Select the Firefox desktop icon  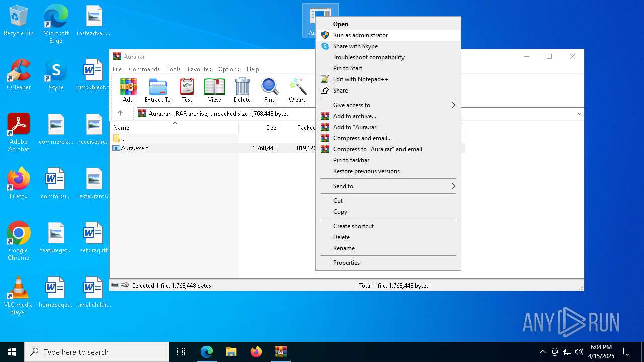click(x=19, y=183)
